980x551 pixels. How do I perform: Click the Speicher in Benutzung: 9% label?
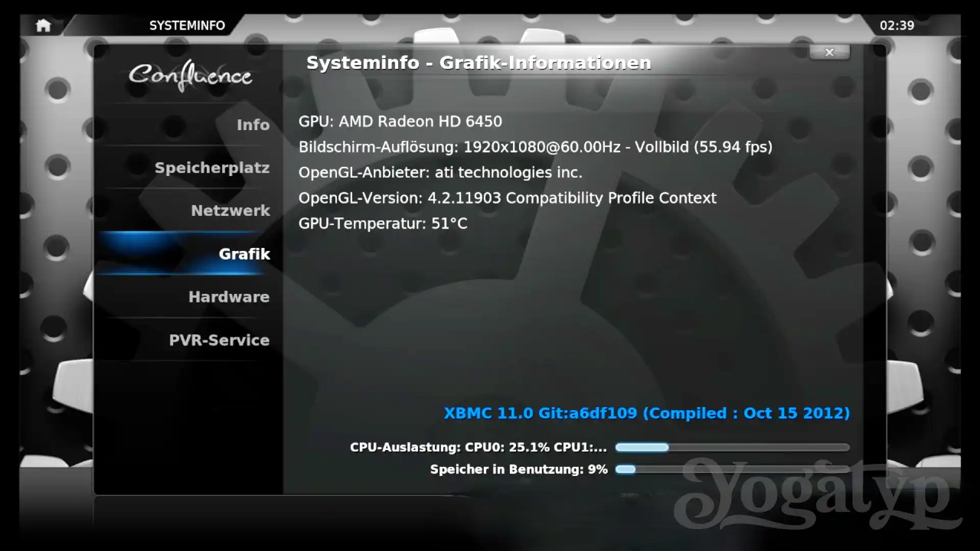point(519,469)
